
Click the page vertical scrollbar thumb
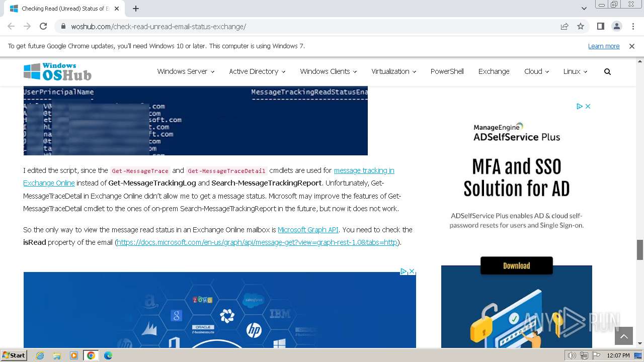coord(640,250)
